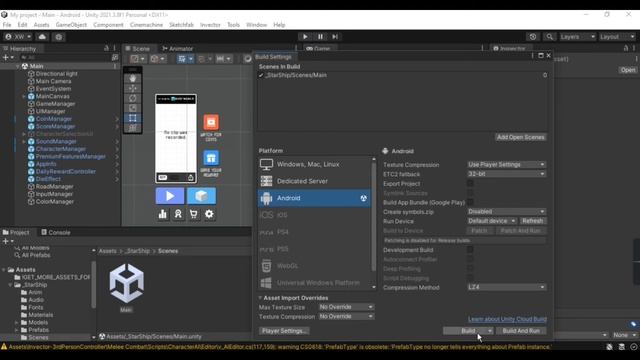The height and width of the screenshot is (360, 640).
Task: Open the version control history icon
Action: point(533,37)
